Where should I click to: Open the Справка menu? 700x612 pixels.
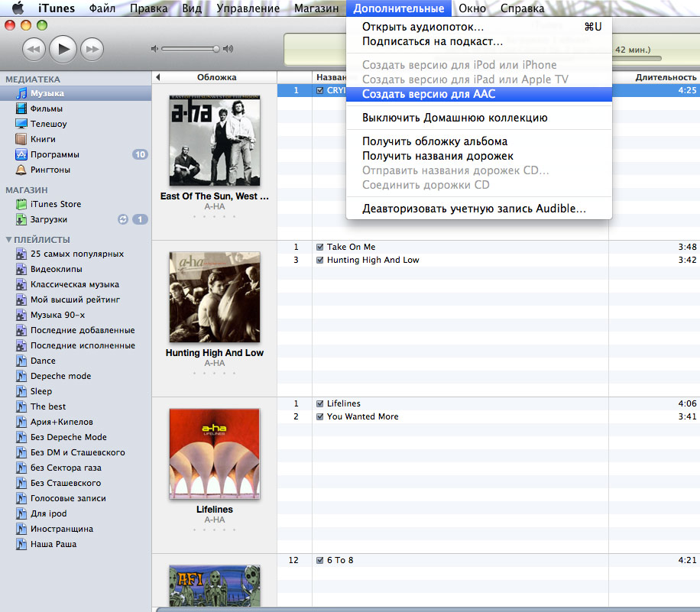(x=522, y=8)
